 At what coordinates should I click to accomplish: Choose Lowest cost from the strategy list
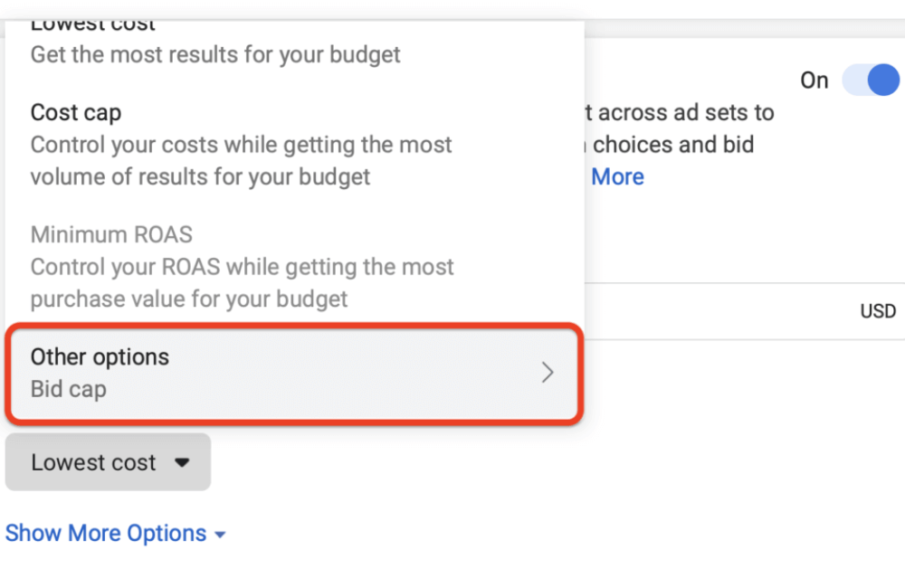click(93, 24)
